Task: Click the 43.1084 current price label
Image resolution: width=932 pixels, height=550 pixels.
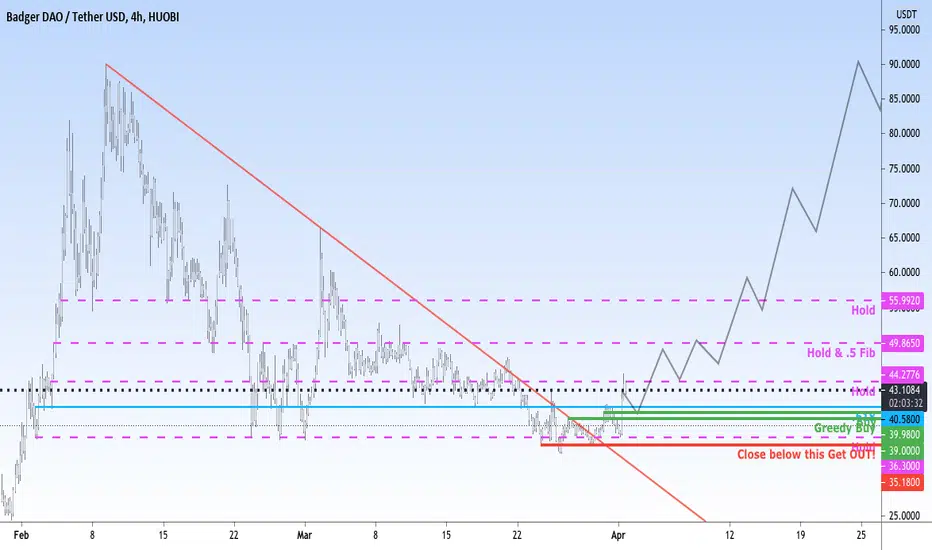Action: coord(904,390)
